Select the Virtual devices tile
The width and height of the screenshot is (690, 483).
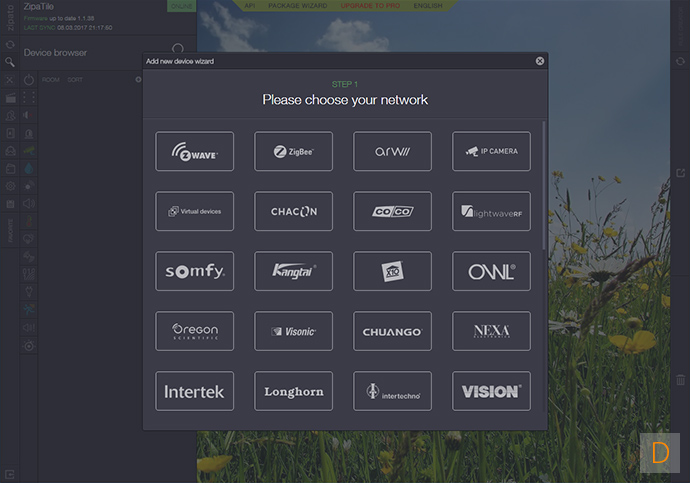(x=195, y=211)
